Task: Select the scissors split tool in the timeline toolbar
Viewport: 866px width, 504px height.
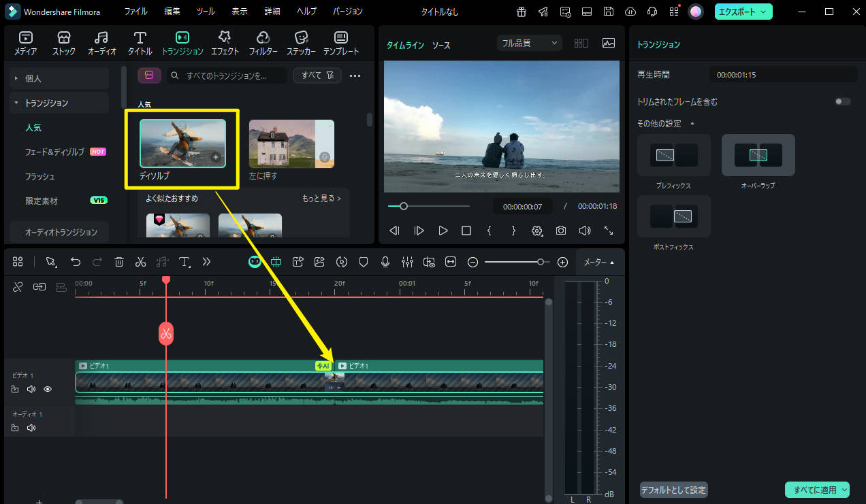Action: [140, 262]
